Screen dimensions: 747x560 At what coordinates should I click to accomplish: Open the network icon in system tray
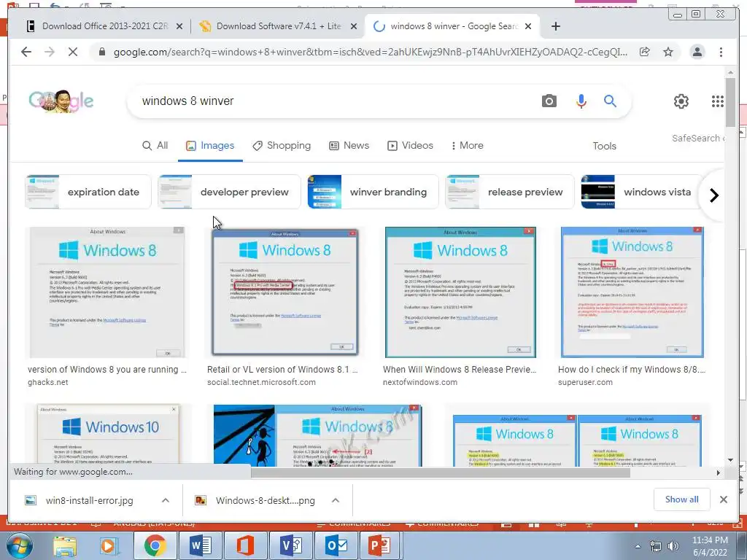click(656, 546)
